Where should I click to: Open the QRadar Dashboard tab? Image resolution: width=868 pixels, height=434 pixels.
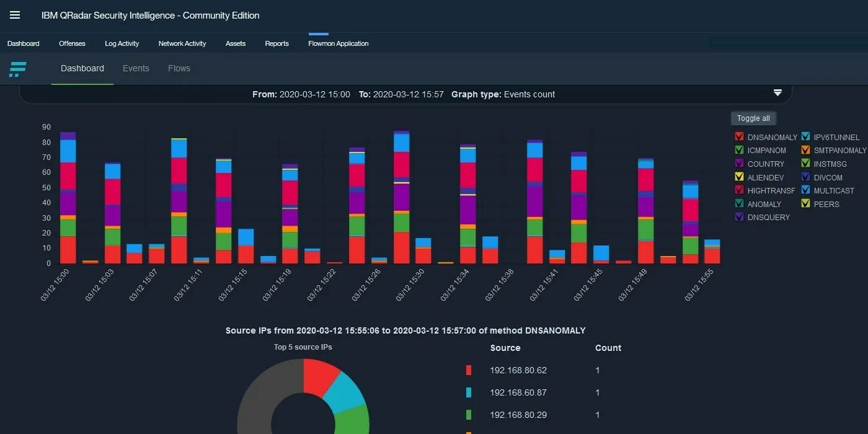coord(24,43)
